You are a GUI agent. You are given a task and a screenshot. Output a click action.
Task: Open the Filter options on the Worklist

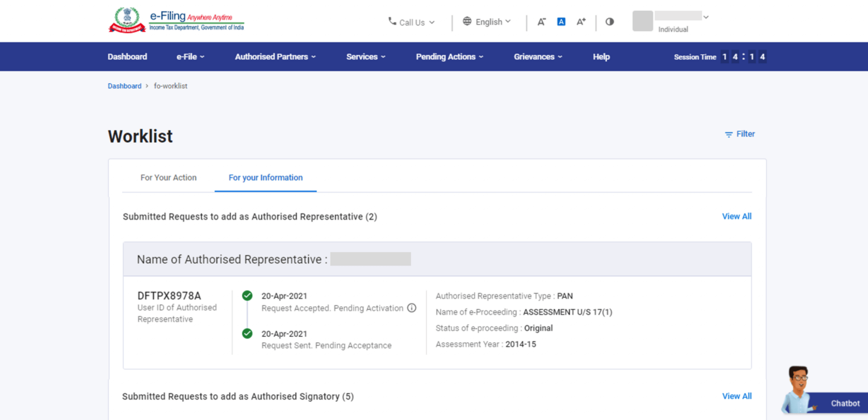click(x=740, y=134)
